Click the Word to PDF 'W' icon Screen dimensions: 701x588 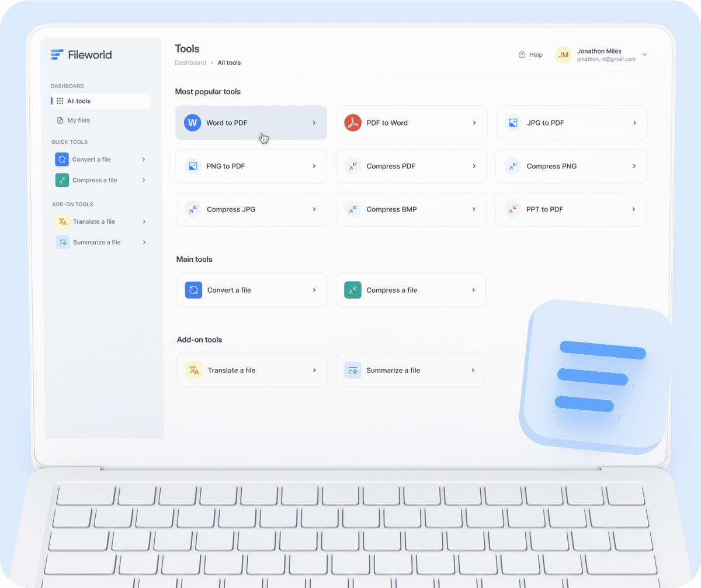tap(192, 123)
